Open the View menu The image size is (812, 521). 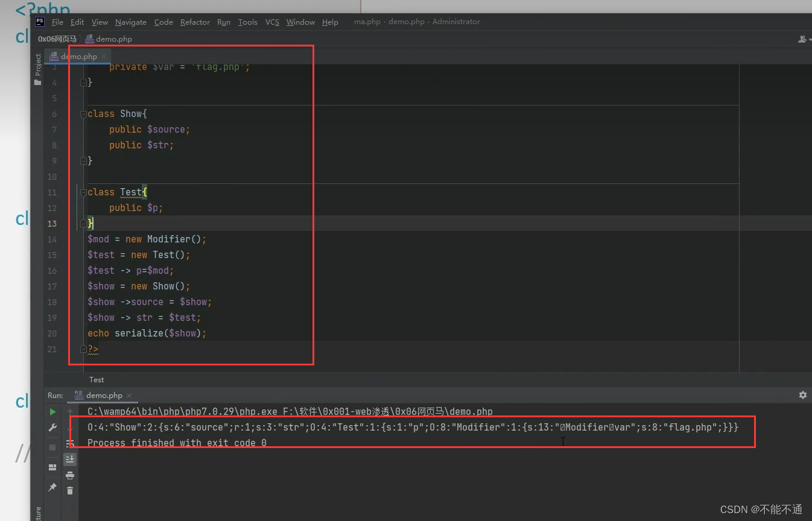point(100,22)
